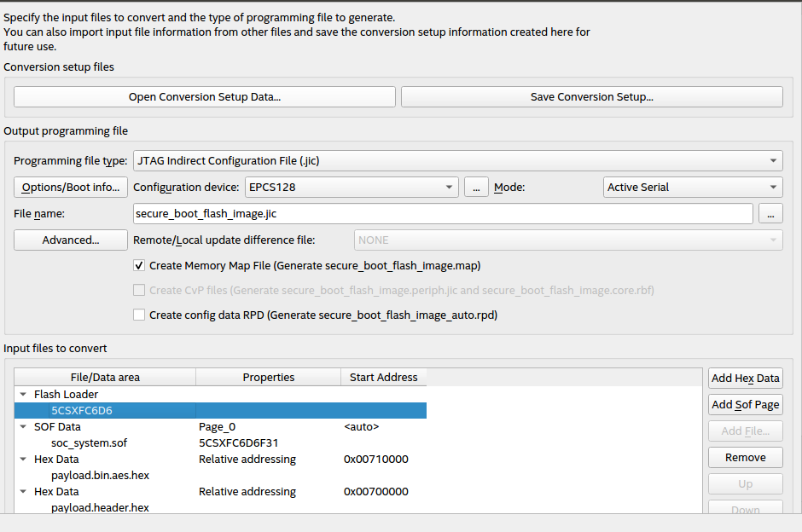
Task: Click the Add Hex Data button
Action: 745,379
